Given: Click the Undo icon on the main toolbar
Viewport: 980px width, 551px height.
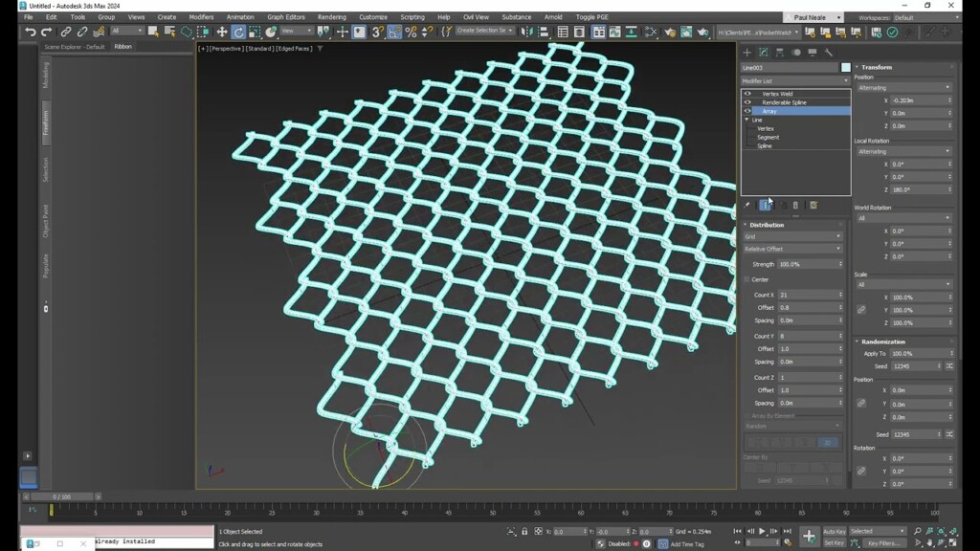Looking at the screenshot, I should pos(29,33).
